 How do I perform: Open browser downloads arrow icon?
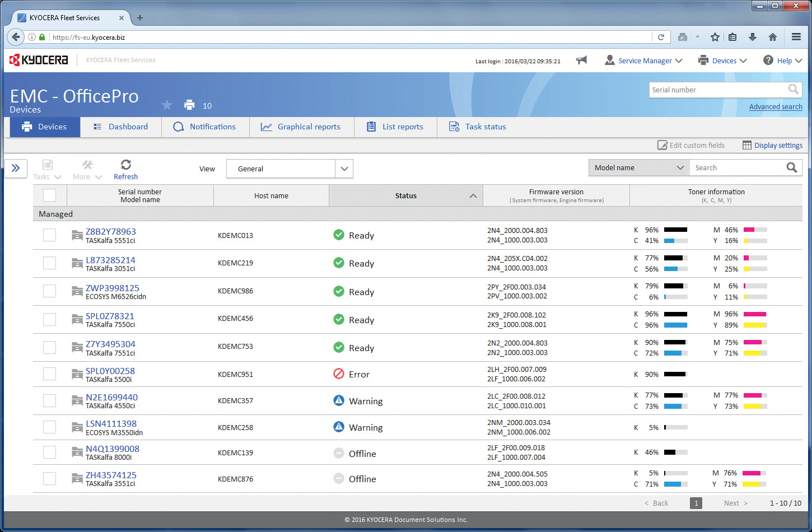click(753, 37)
